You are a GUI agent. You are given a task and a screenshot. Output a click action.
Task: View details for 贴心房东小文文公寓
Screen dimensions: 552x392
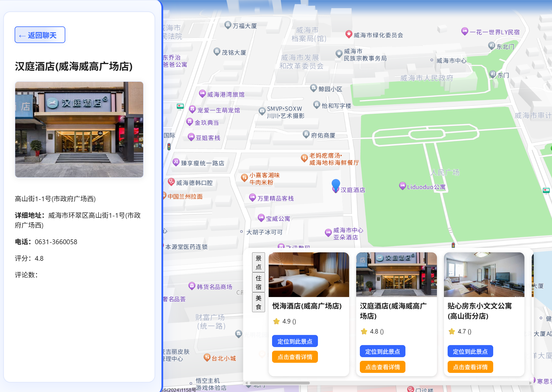click(470, 367)
